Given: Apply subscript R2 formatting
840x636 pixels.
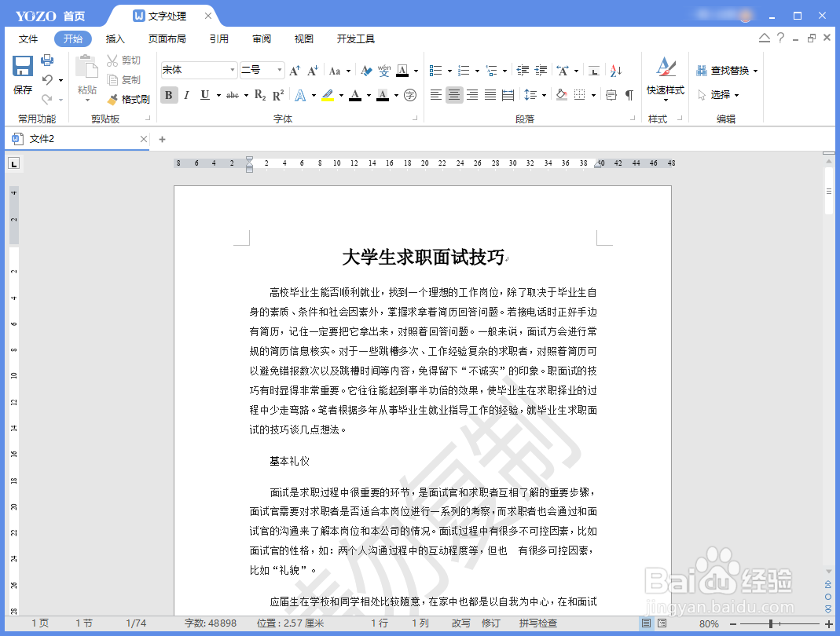Looking at the screenshot, I should pos(260,95).
